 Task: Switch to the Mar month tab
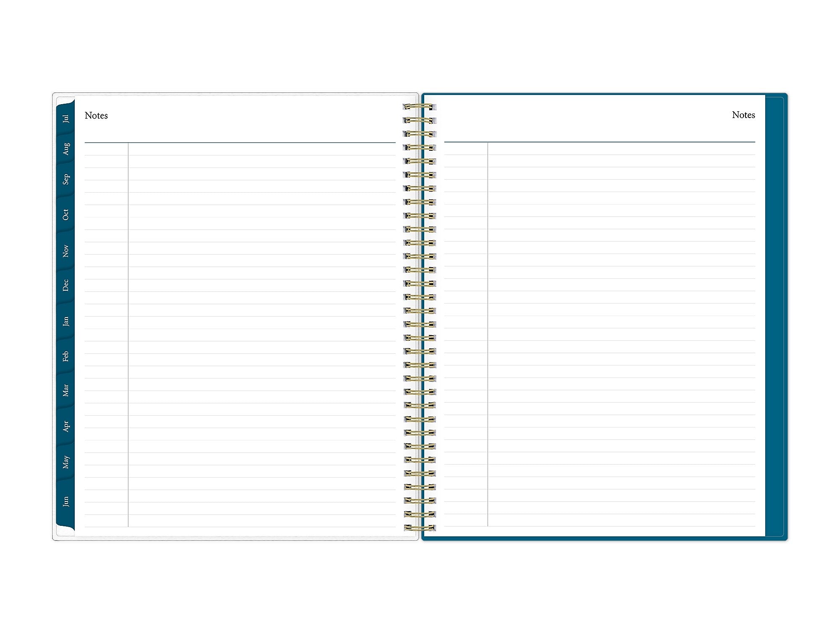[x=66, y=390]
